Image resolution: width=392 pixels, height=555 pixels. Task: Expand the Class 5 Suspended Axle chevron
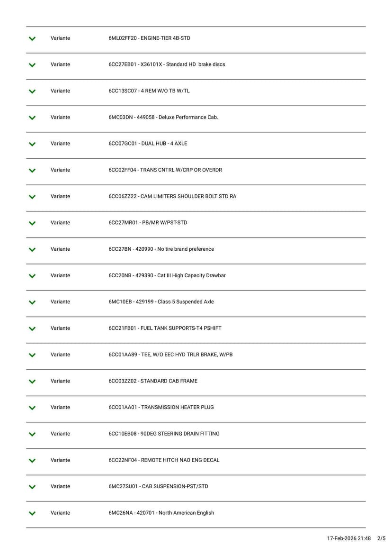coord(32,302)
